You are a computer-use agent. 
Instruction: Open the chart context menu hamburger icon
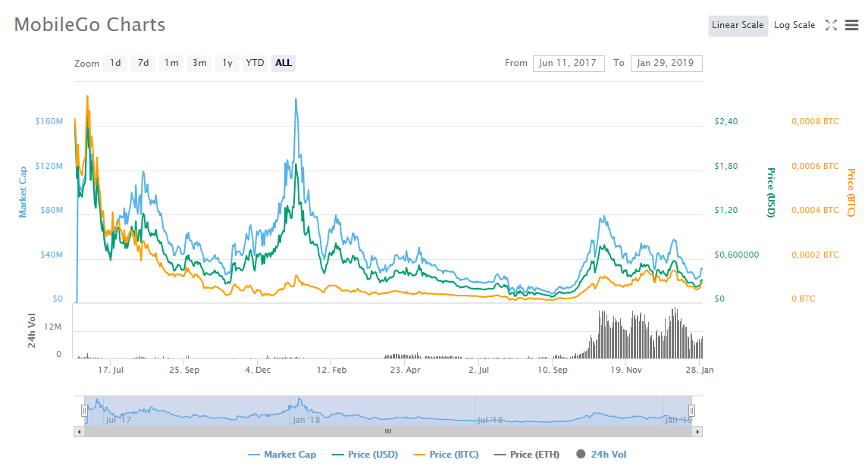851,25
